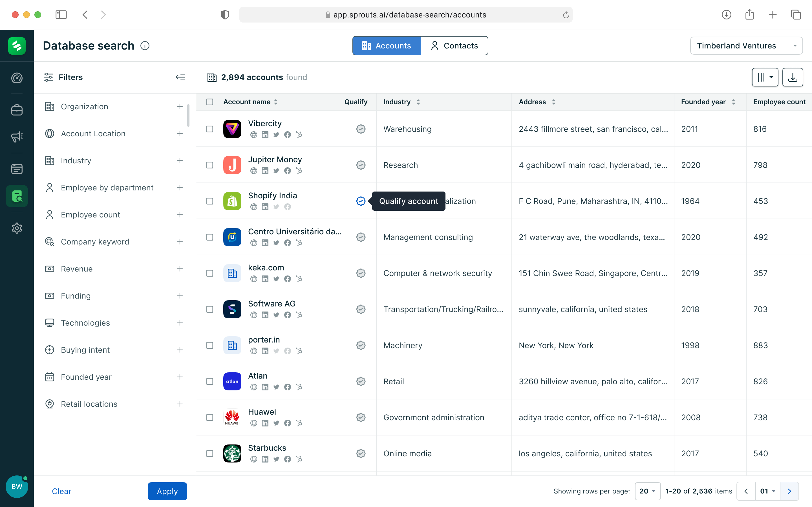Expand the Founded year filter
812x507 pixels.
click(180, 377)
